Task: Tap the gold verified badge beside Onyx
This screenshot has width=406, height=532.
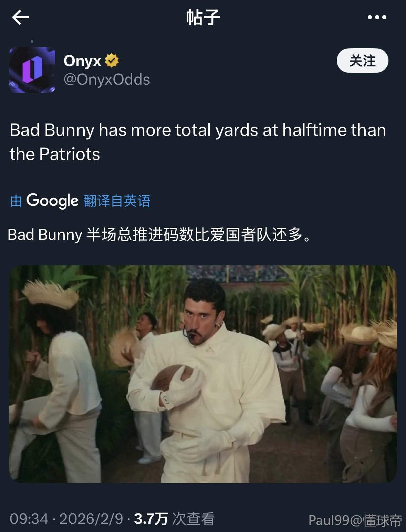Action: 112,61
